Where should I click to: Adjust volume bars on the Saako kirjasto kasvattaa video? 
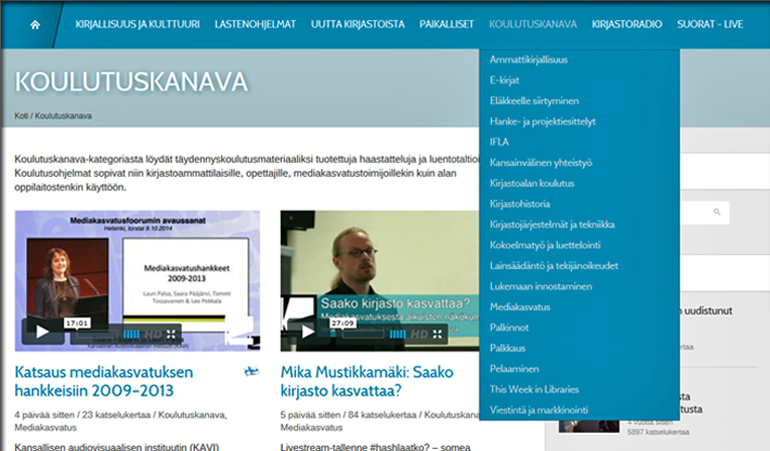click(x=397, y=335)
